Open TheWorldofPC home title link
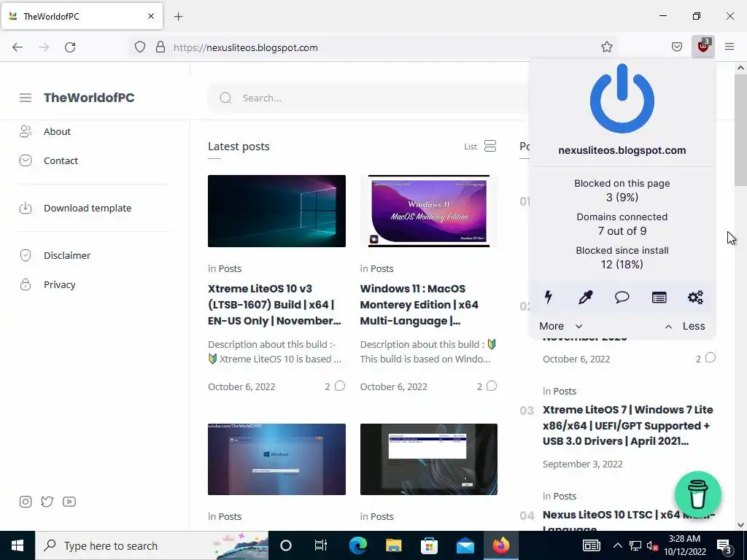747x560 pixels. tap(89, 98)
